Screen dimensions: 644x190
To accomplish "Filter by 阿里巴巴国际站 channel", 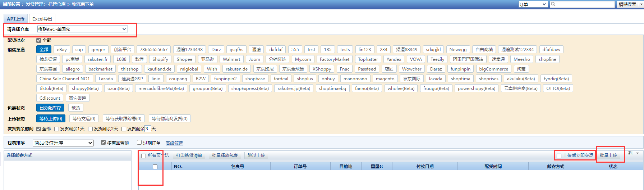I will pyautogui.click(x=468, y=59).
